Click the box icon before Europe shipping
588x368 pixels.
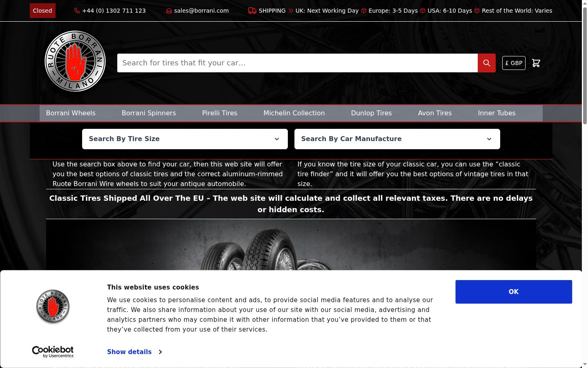(x=364, y=11)
